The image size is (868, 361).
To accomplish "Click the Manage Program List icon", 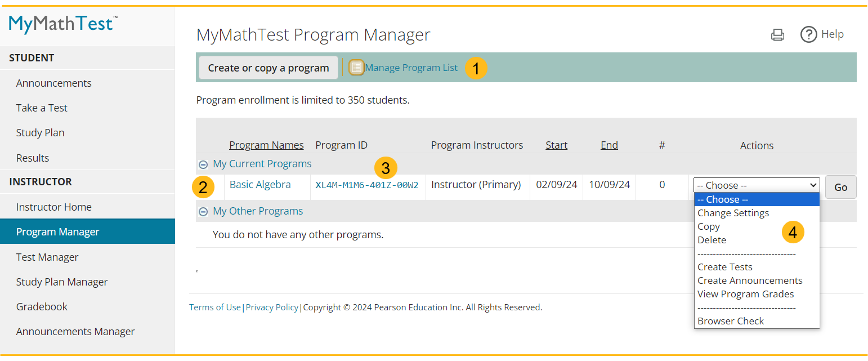I will 356,68.
